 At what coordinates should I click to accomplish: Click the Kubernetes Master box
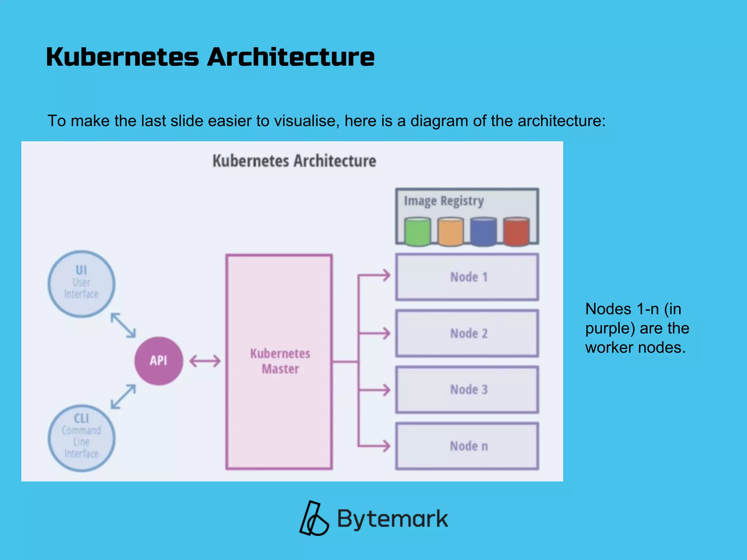[x=279, y=361]
